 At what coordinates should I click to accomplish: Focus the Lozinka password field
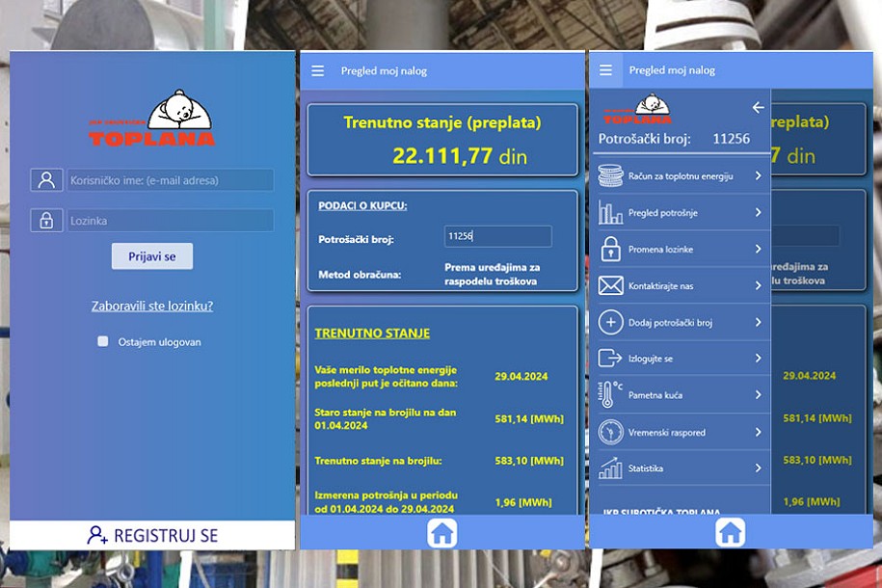(171, 221)
